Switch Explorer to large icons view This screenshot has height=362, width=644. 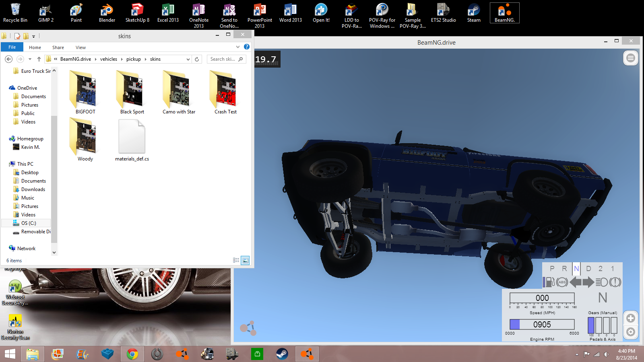[x=245, y=261]
